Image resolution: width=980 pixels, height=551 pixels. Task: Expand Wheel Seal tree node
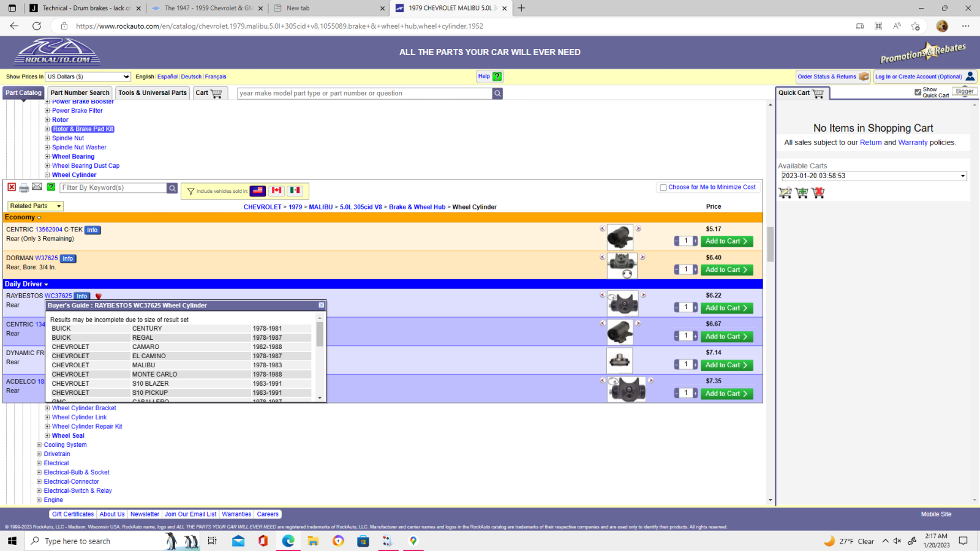[x=47, y=436]
